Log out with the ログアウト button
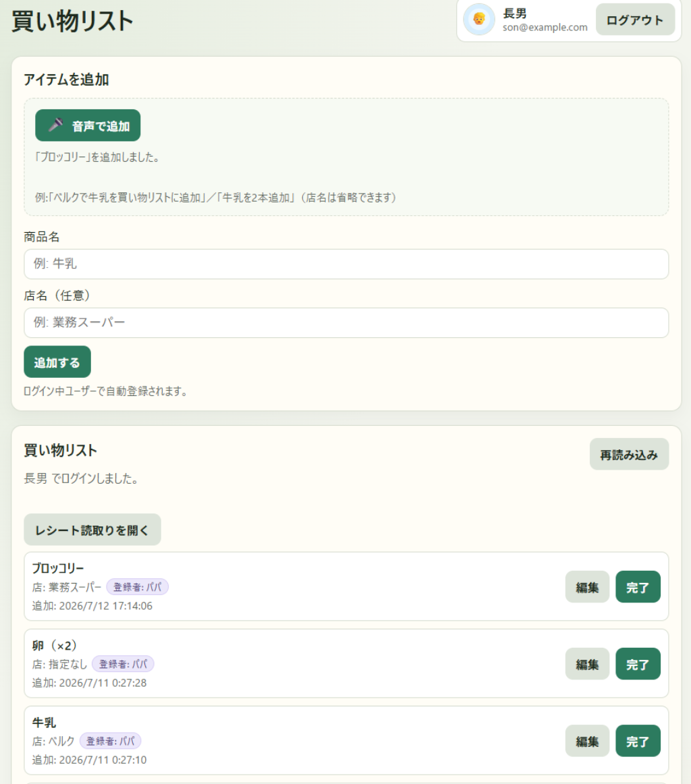Viewport: 691px width, 784px height. coord(635,20)
